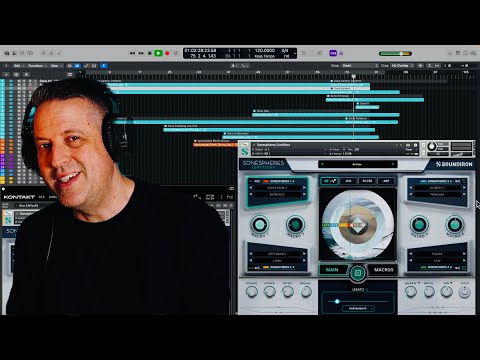Go to next preset with right arrow by preset name

coord(393,164)
